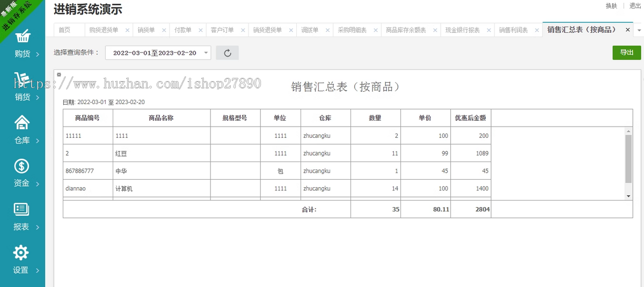Click the 仓库 column header
Viewport: 644px width, 287px height.
tap(325, 118)
